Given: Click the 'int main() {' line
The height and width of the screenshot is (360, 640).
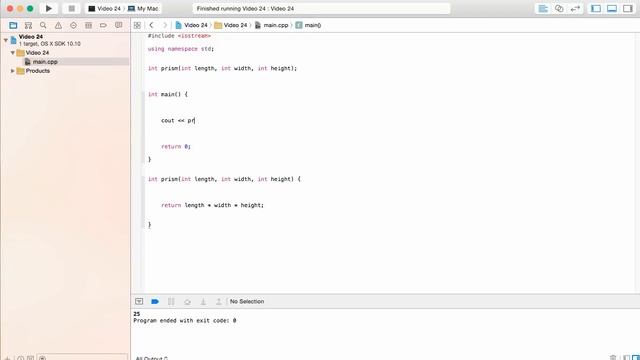Looking at the screenshot, I should [x=168, y=94].
